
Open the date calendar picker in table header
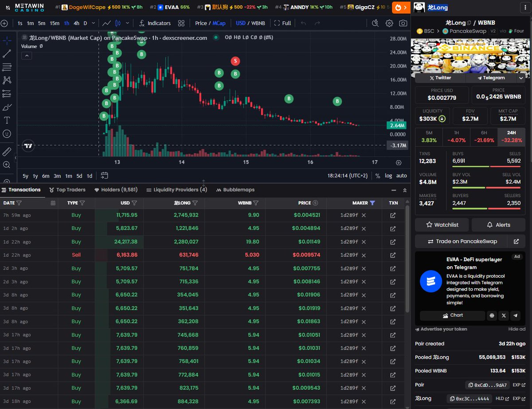[x=53, y=203]
